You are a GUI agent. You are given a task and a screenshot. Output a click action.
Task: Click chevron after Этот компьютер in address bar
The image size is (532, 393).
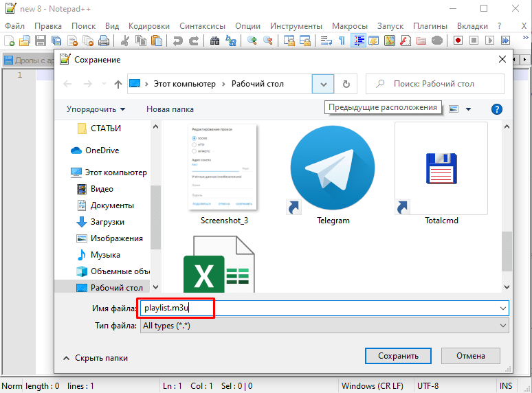click(223, 84)
